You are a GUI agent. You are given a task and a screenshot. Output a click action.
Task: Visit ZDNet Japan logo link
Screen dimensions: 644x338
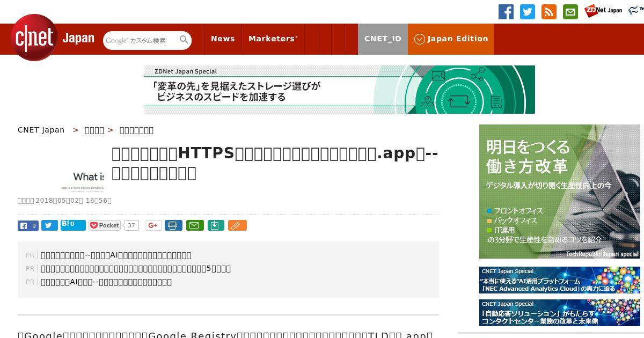[603, 10]
